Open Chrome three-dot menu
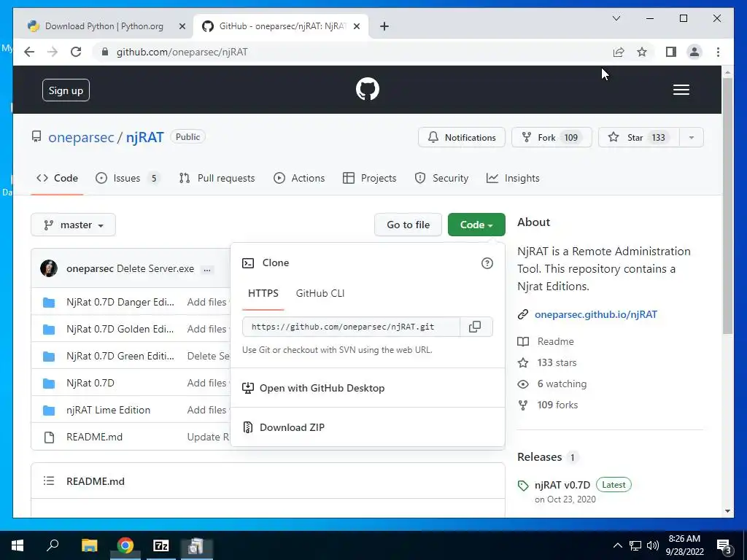Viewport: 747px width, 560px height. 718,52
